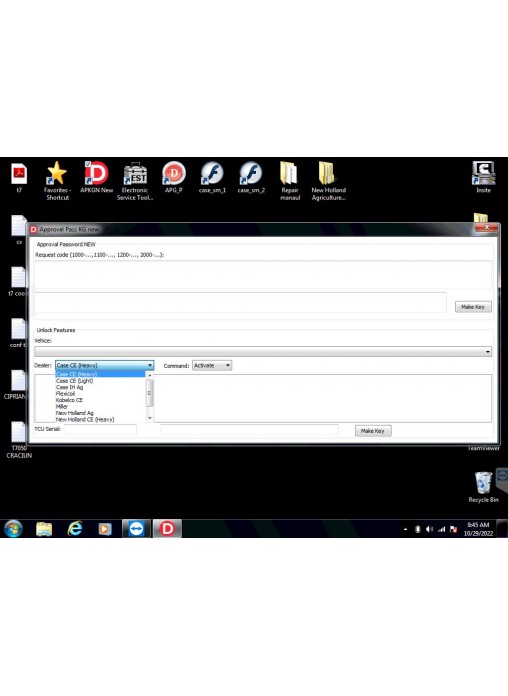
Task: Open the Repair manual folder
Action: [x=290, y=181]
